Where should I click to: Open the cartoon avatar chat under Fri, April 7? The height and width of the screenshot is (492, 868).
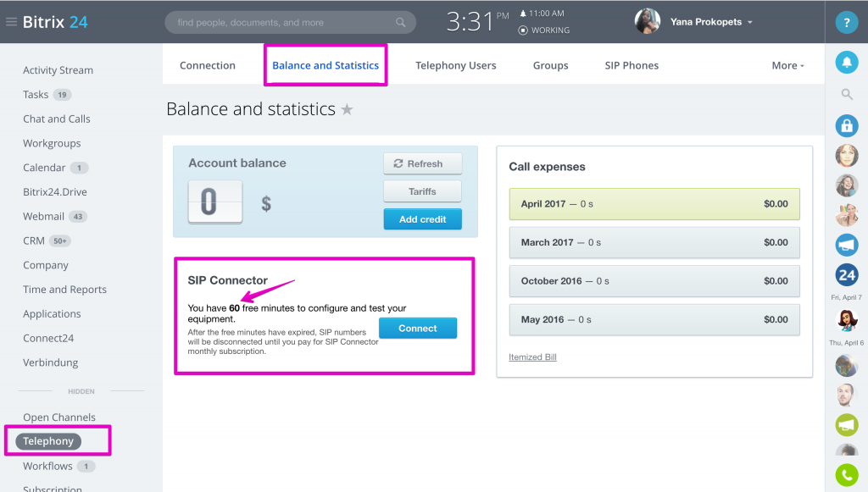847,320
